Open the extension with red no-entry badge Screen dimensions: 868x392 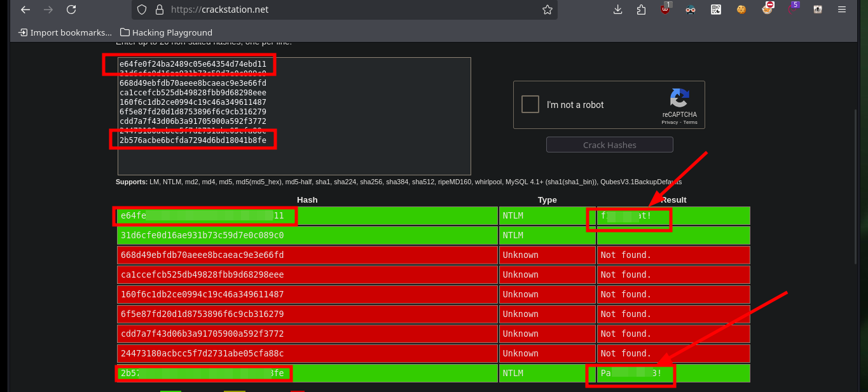click(x=768, y=8)
